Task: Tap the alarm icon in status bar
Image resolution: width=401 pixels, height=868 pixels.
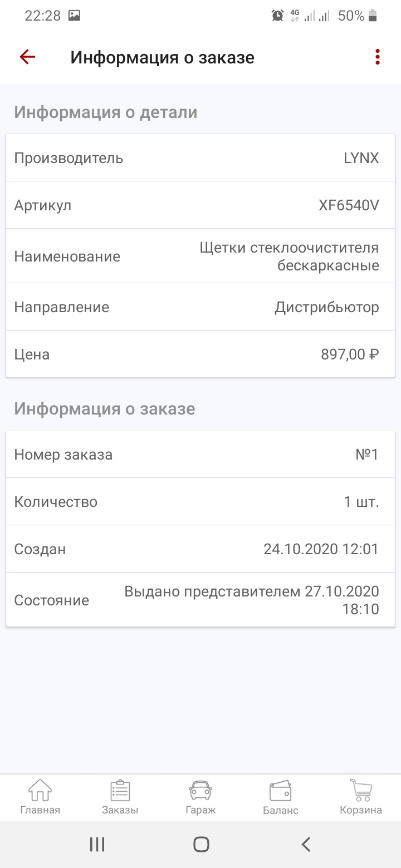Action: click(277, 16)
